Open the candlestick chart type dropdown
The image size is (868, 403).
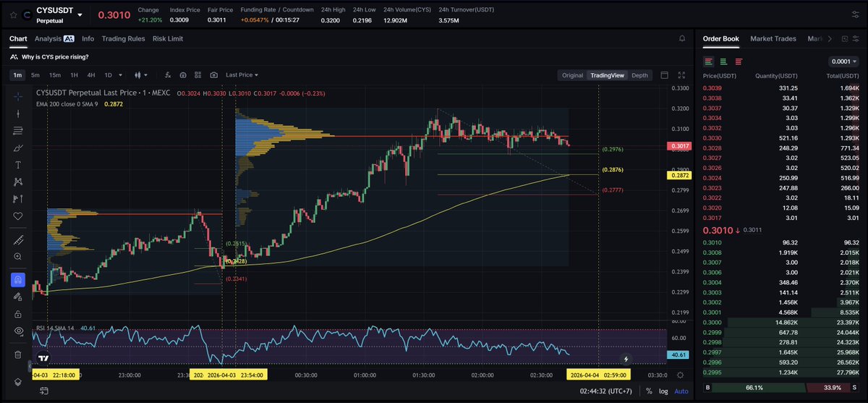coord(140,75)
